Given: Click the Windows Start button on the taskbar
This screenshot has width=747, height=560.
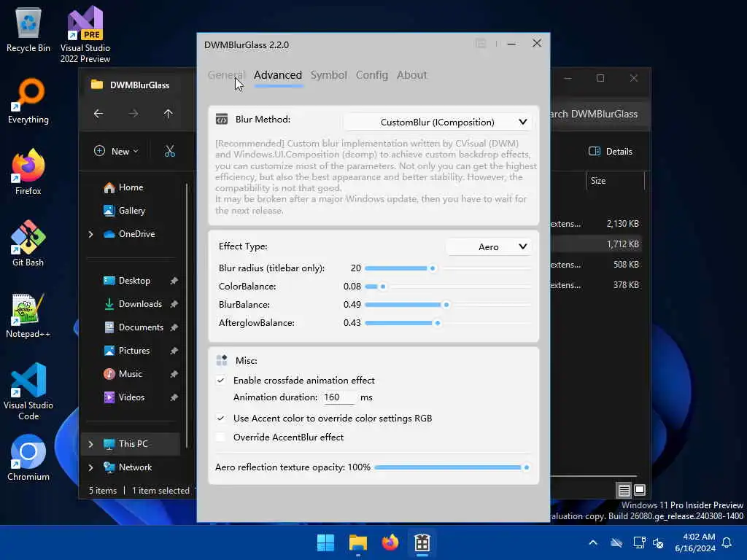Looking at the screenshot, I should coord(326,542).
